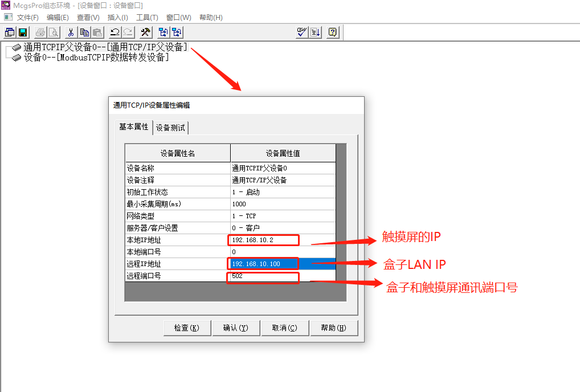Click the 远程端口号 value 502 field
Image resolution: width=580 pixels, height=392 pixels.
click(263, 277)
